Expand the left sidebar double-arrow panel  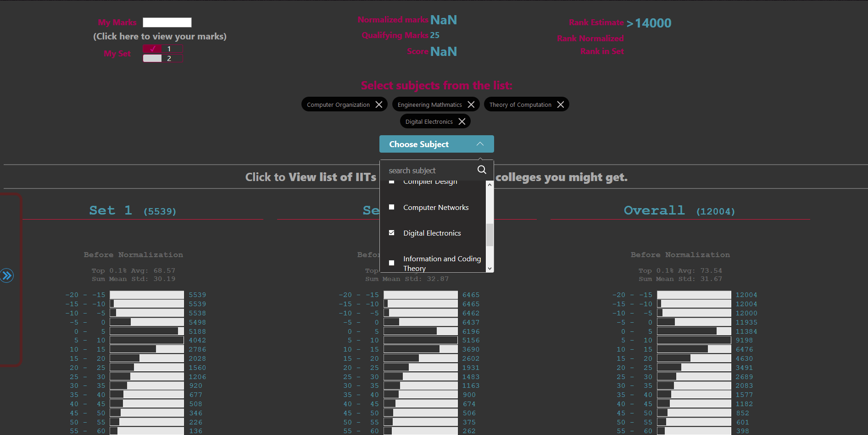click(7, 275)
